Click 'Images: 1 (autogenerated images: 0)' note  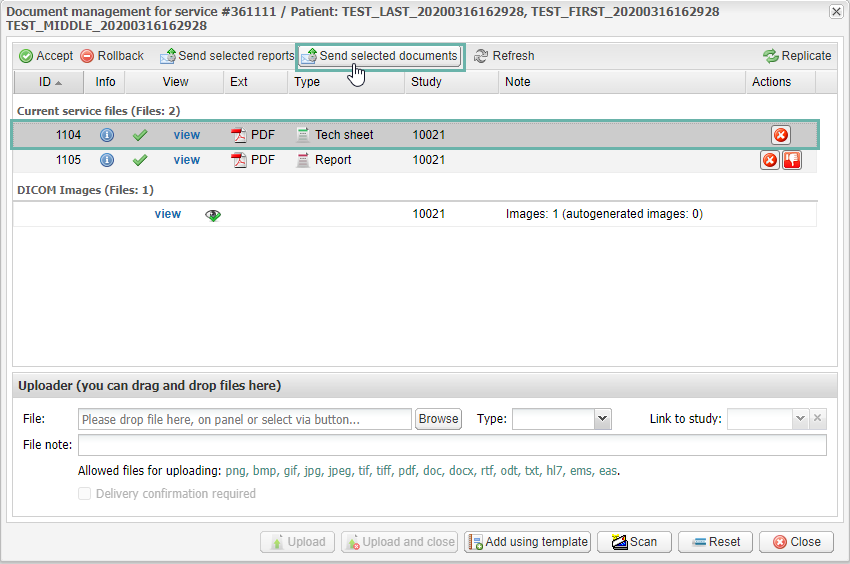[604, 214]
